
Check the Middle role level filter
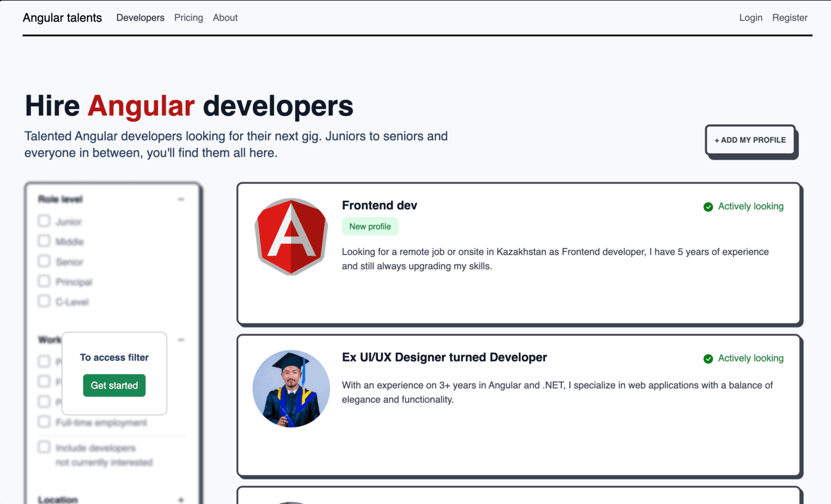pyautogui.click(x=43, y=241)
